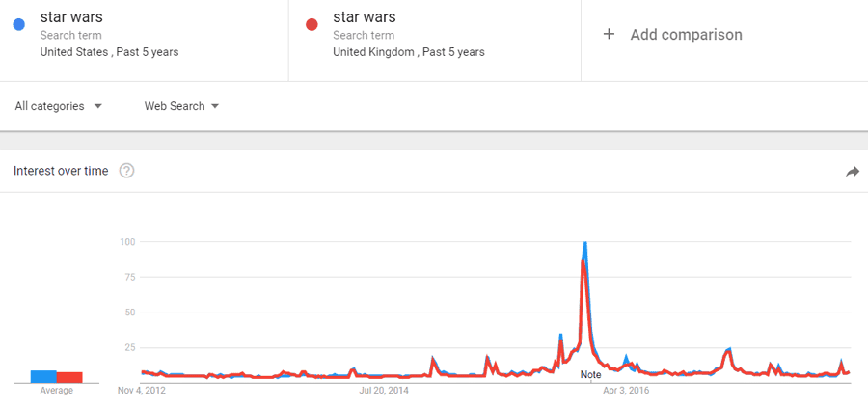Expand the All categories dropdown
Screen dimensions: 868x408
58,106
